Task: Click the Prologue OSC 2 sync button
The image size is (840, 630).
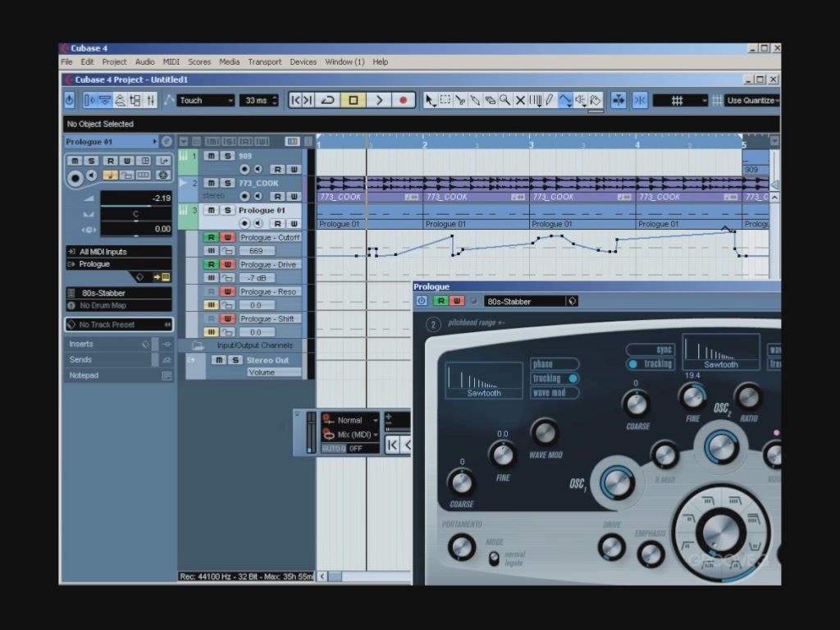Action: tap(651, 349)
